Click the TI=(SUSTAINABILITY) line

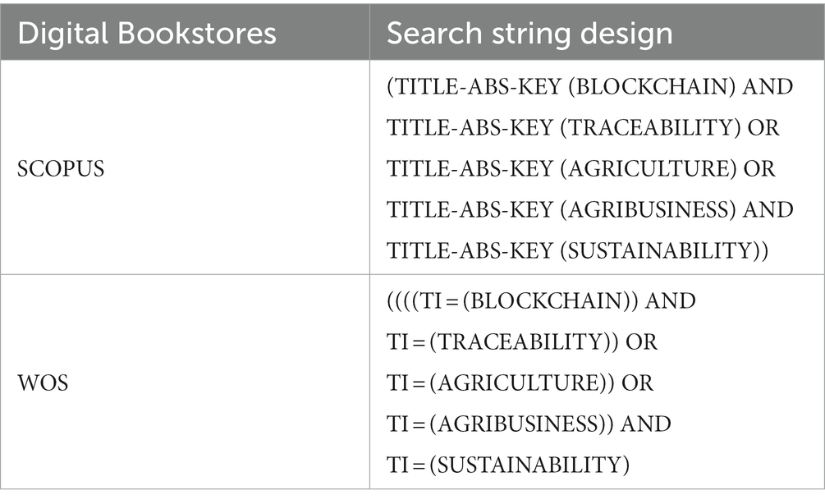click(x=508, y=465)
